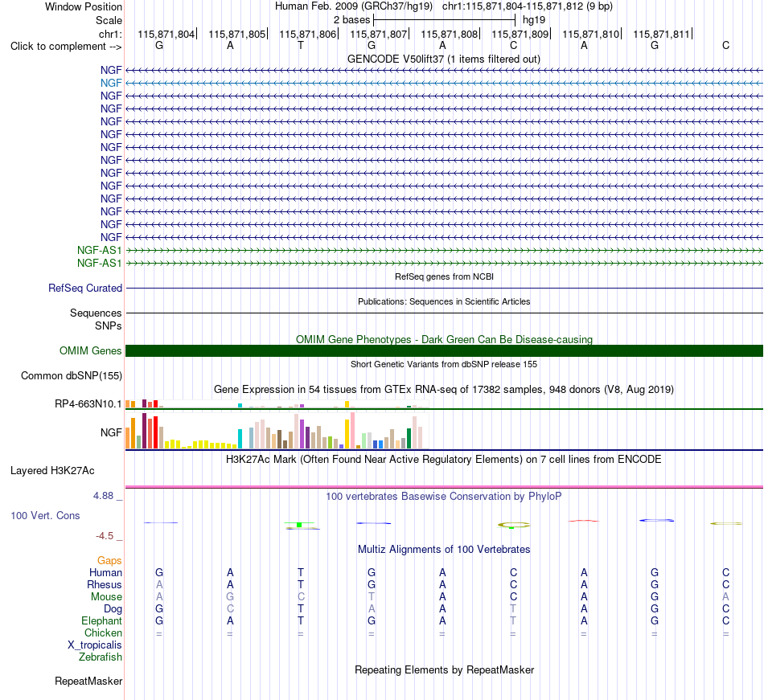Click the hg19 text beside the scale bar
Viewport: 764px width, 700px height.
533,20
